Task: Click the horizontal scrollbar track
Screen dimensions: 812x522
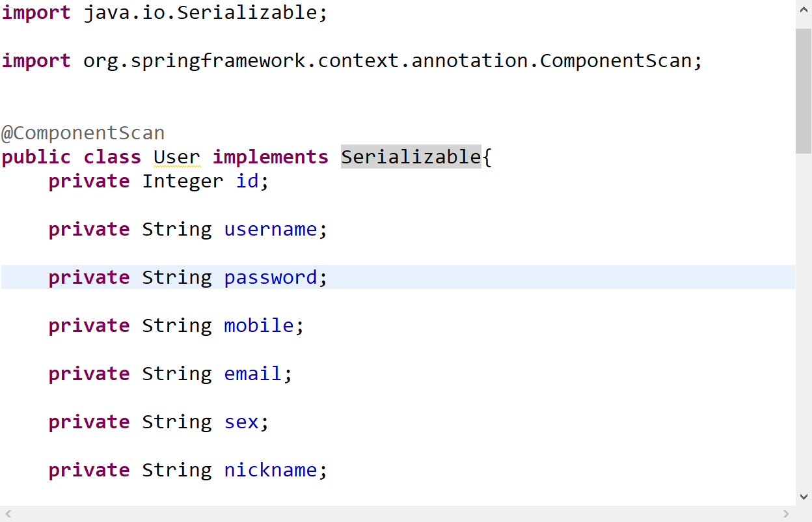Action: click(x=397, y=514)
